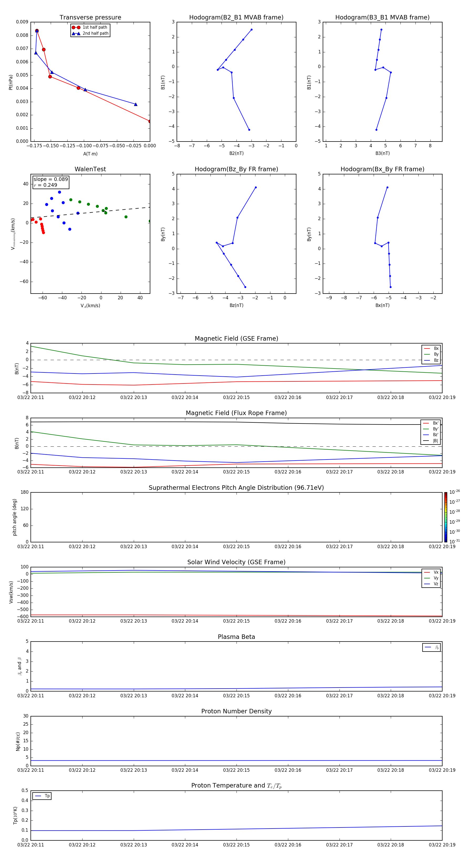Click the 'Magnetic Field (GSE Frame)' title

click(x=236, y=339)
